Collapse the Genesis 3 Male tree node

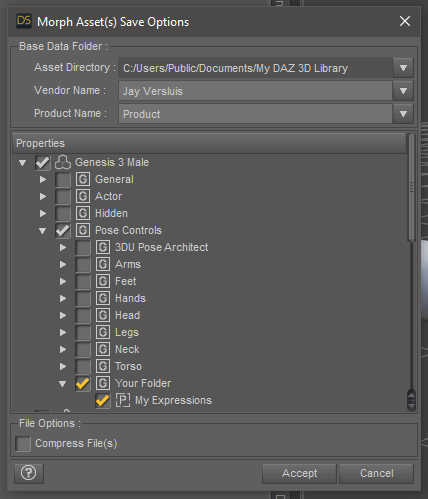(22, 163)
